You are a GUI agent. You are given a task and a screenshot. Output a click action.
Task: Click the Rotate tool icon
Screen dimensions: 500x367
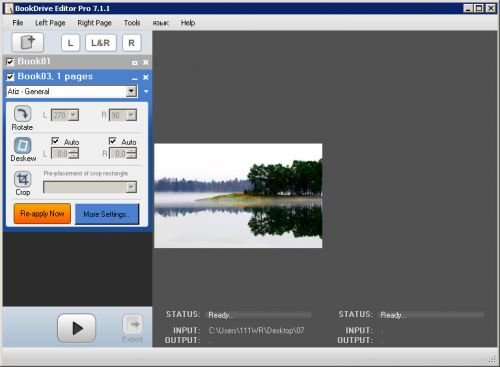(22, 114)
